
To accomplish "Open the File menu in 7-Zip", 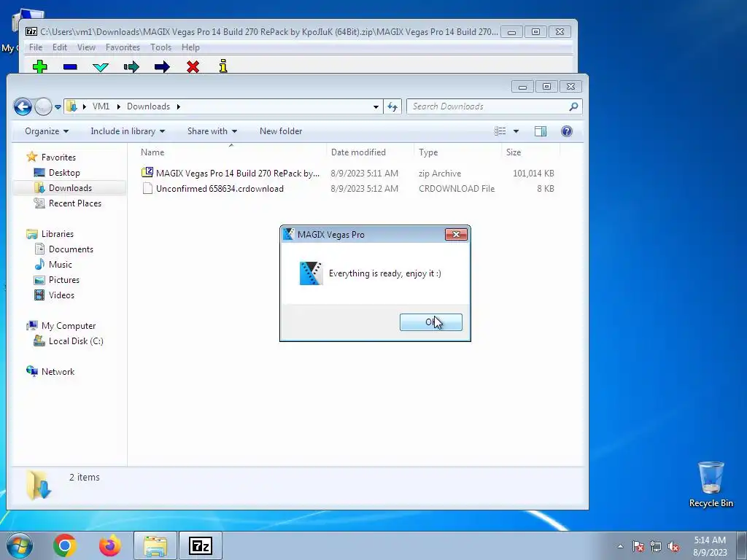I will [x=36, y=47].
